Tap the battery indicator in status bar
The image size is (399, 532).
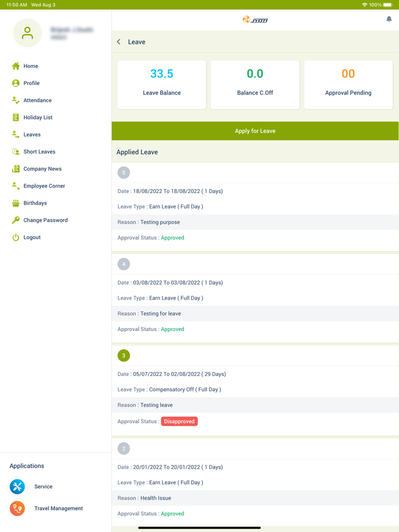388,5
